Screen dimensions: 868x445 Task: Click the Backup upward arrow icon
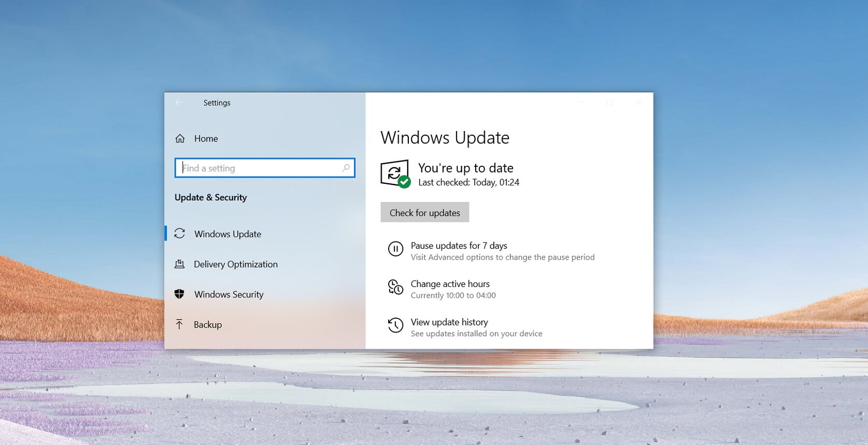click(x=179, y=324)
